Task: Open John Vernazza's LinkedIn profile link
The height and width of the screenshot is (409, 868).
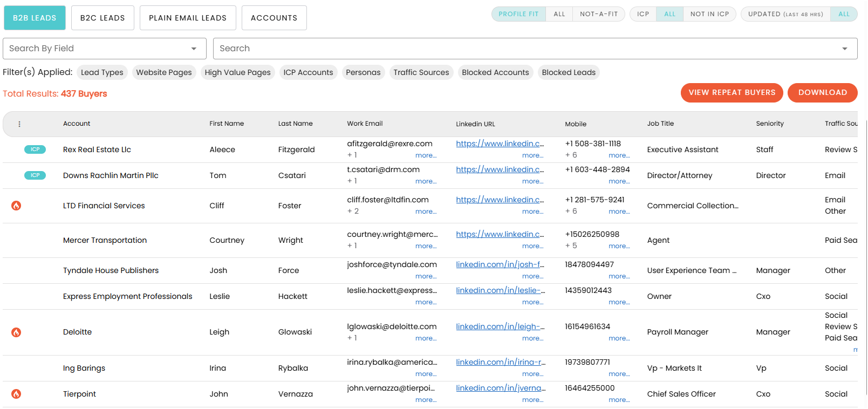Action: [x=501, y=388]
